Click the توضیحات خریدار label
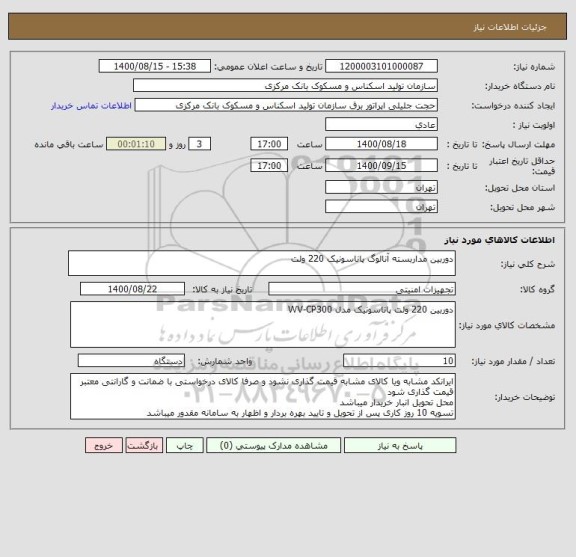 [525, 397]
